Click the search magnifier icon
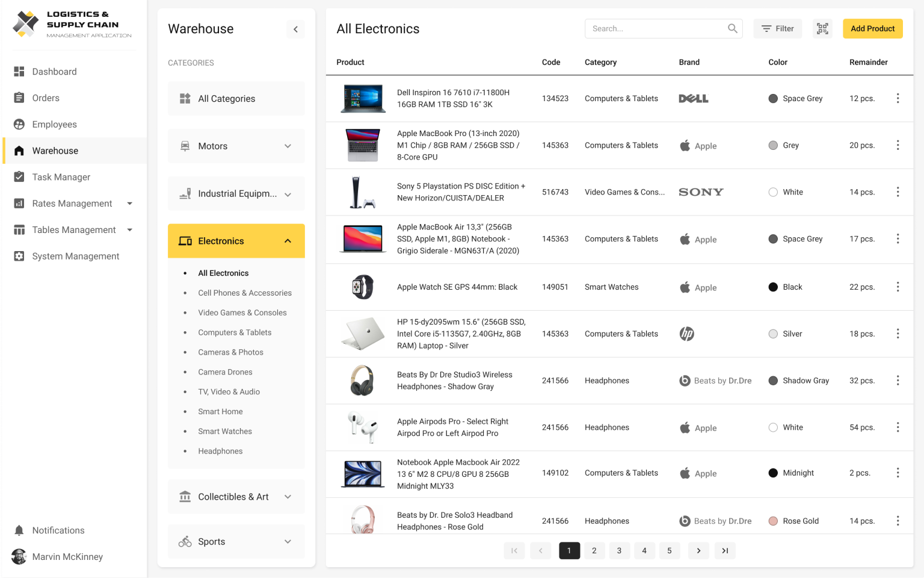 click(732, 28)
